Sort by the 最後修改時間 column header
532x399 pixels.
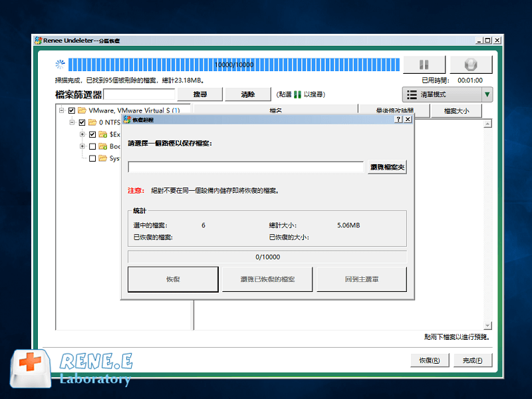(394, 110)
